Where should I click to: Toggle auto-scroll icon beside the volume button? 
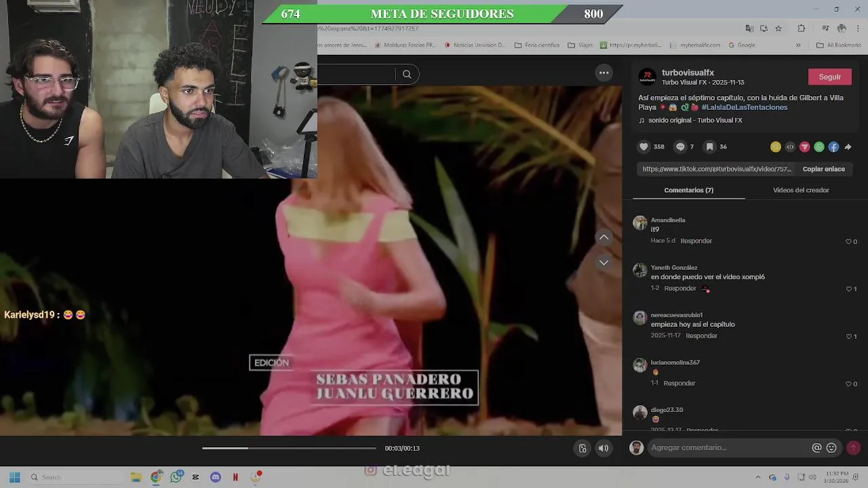click(582, 448)
